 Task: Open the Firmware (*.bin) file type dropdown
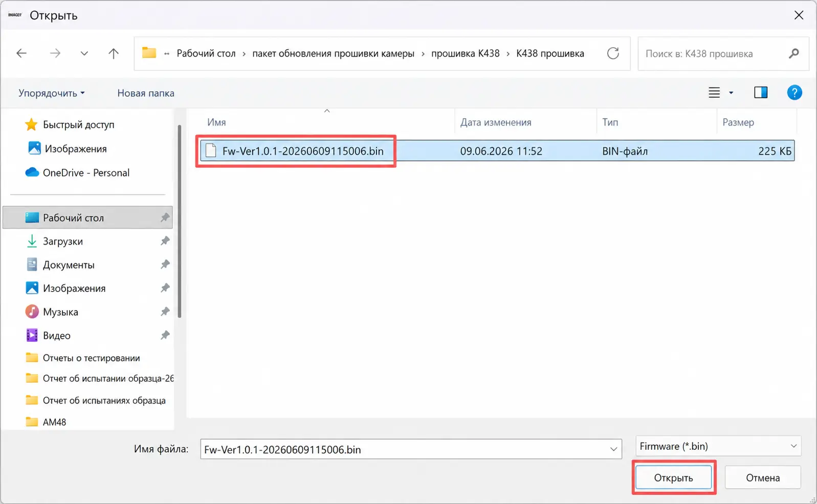click(x=718, y=446)
